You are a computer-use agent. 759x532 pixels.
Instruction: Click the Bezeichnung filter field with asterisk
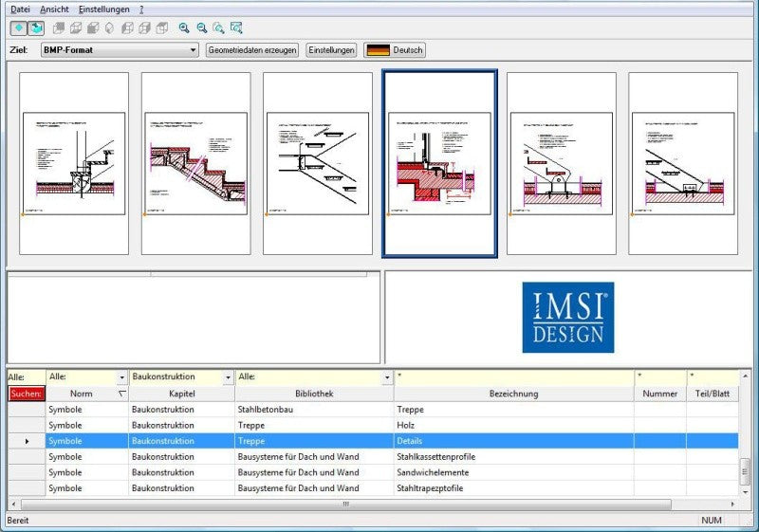[514, 376]
